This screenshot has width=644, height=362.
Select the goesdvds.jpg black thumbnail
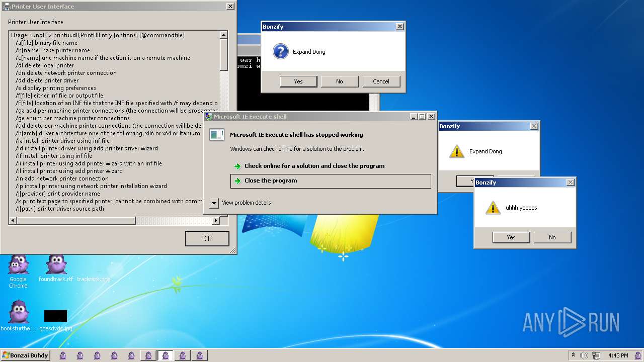coord(55,316)
